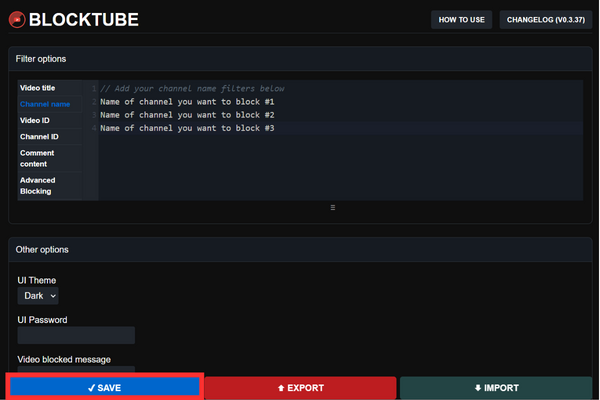Viewport: 600px width, 400px height.
Task: Switch to the Channel ID tab
Action: 39,136
